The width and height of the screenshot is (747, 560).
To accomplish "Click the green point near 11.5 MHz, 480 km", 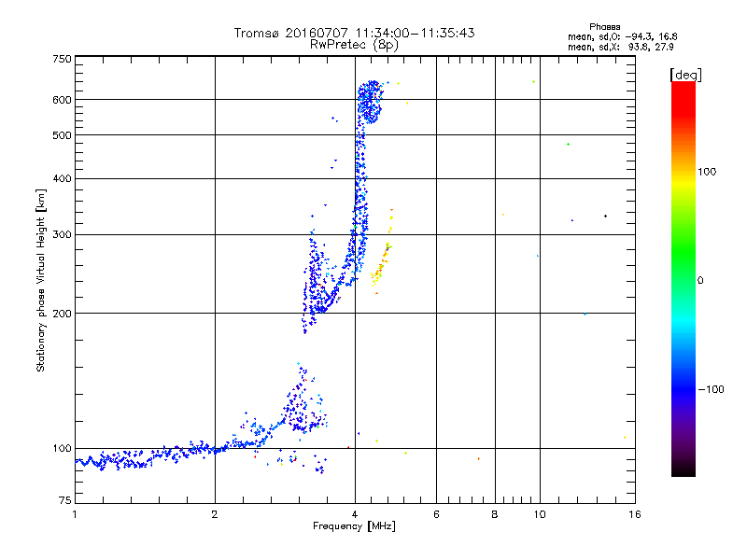I will (568, 145).
